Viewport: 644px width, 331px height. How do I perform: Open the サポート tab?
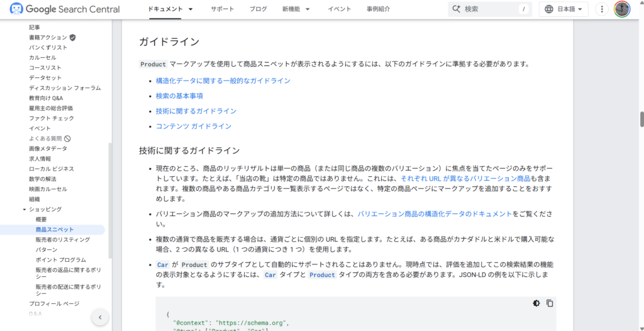click(x=222, y=9)
